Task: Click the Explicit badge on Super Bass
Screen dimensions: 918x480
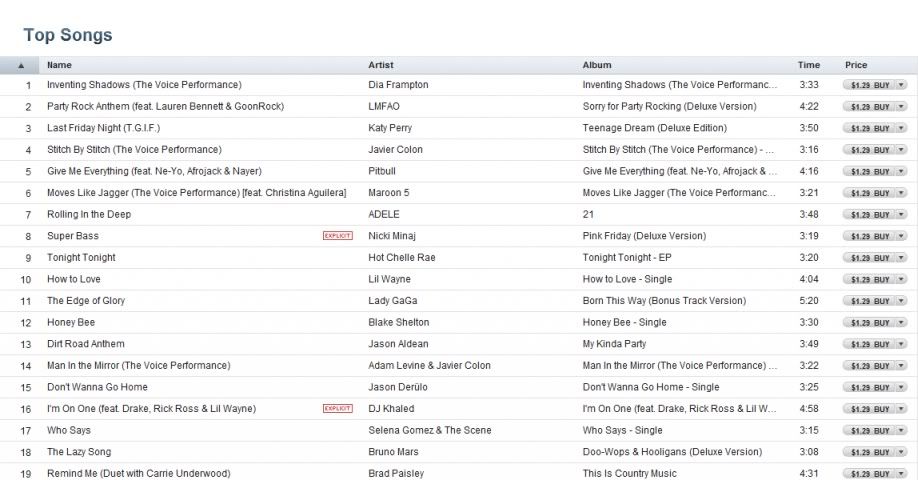Action: click(x=338, y=236)
